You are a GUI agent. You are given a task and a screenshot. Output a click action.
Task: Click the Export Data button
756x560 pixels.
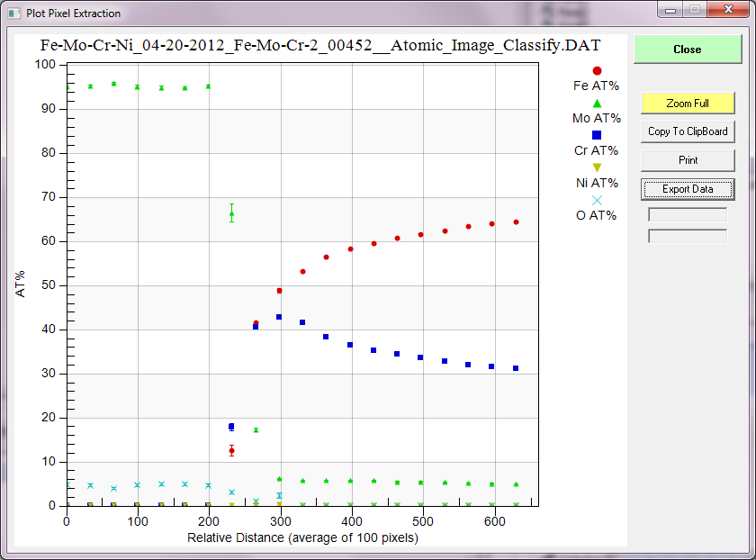tap(688, 189)
